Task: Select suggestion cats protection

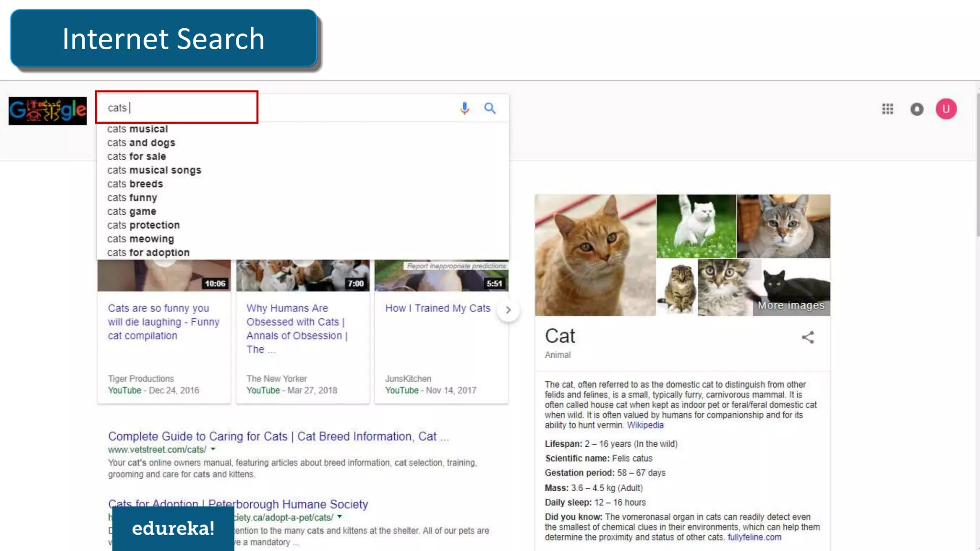Action: (x=144, y=225)
